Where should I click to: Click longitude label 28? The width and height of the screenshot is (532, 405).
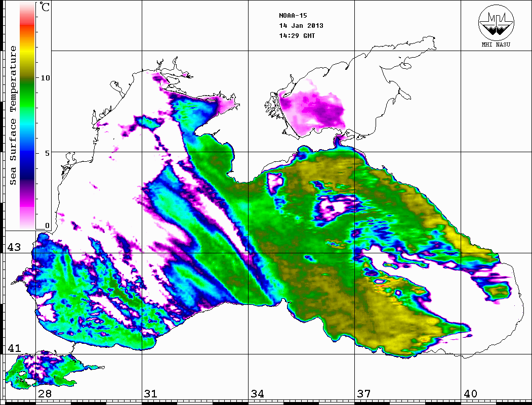click(45, 394)
